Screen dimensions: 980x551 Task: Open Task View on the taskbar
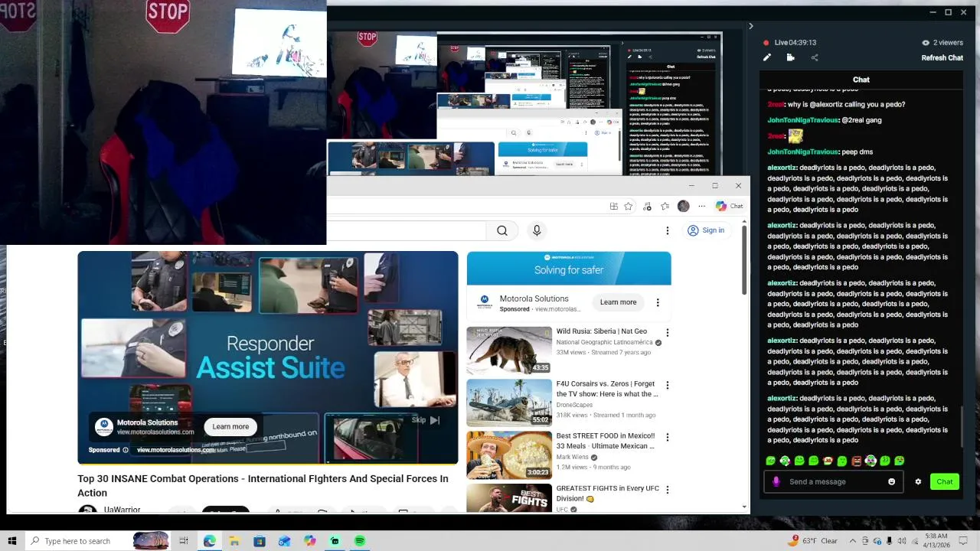pos(184,541)
